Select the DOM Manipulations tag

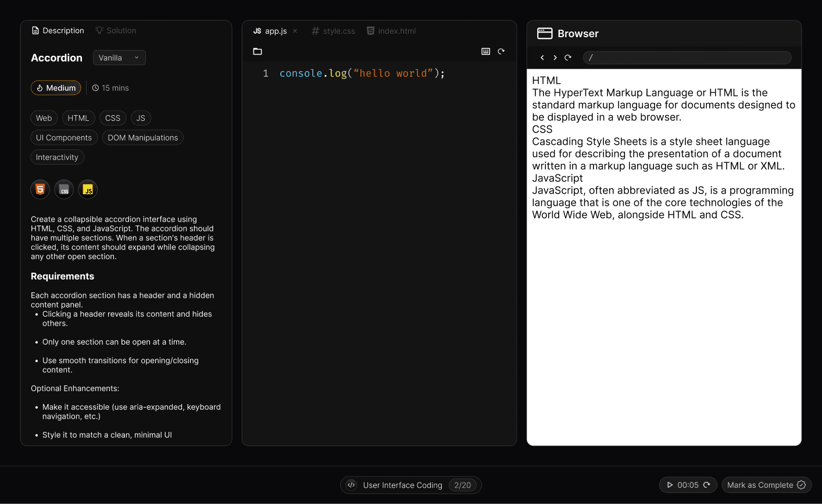[x=143, y=138]
